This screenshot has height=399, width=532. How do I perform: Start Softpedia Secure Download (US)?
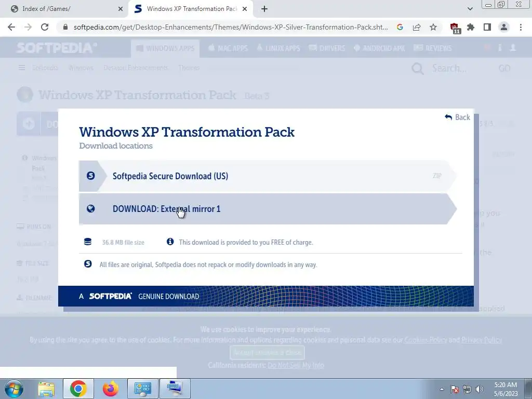pos(268,176)
